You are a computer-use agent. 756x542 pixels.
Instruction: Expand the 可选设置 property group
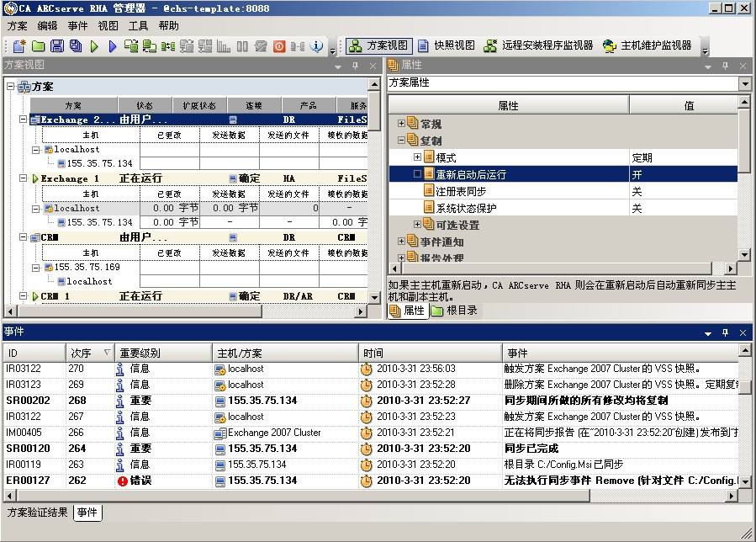pyautogui.click(x=417, y=224)
